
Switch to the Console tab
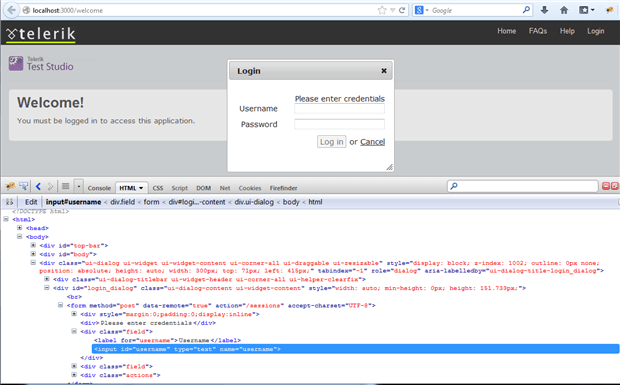pos(99,188)
